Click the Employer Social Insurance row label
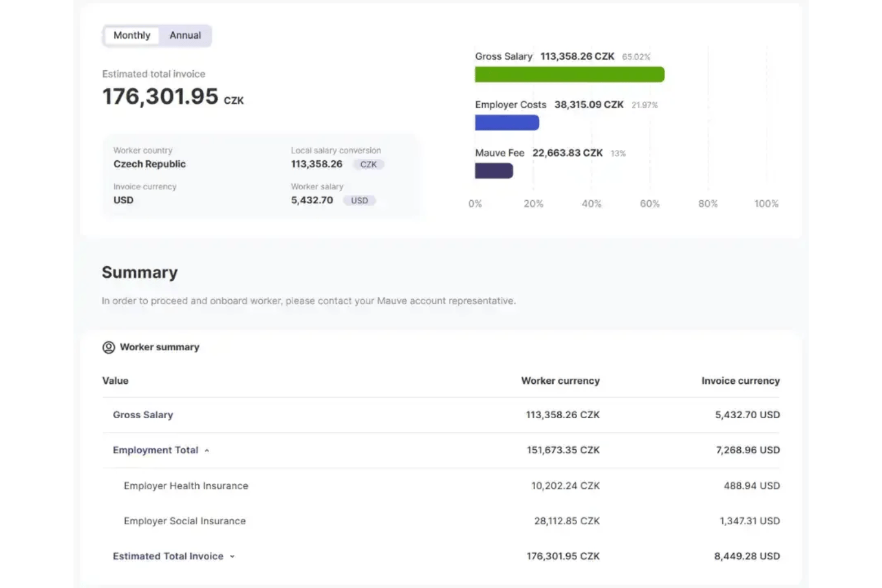 click(185, 521)
